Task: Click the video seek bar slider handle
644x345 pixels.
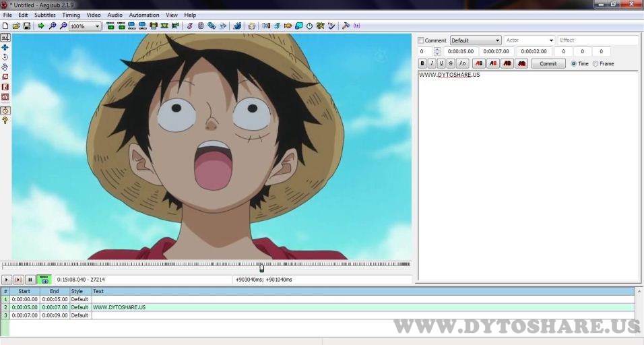Action: pos(261,268)
